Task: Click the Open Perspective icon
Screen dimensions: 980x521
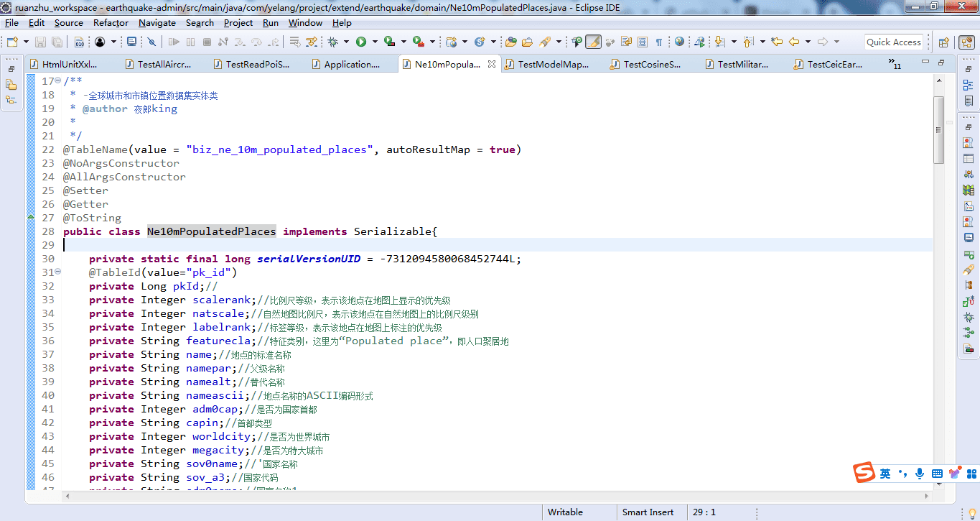Action: tap(944, 42)
